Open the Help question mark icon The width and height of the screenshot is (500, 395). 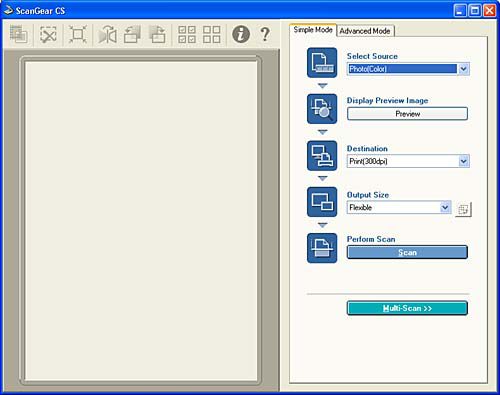[265, 34]
